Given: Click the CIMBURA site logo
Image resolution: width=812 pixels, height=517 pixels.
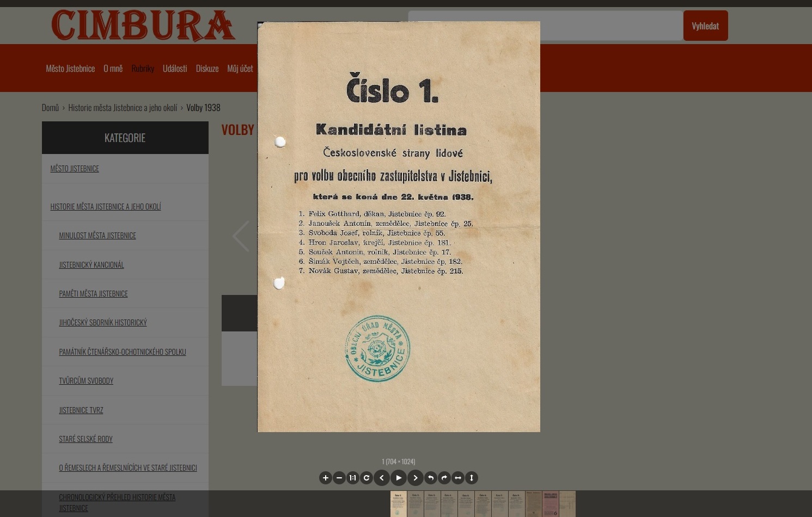Looking at the screenshot, I should [x=143, y=26].
